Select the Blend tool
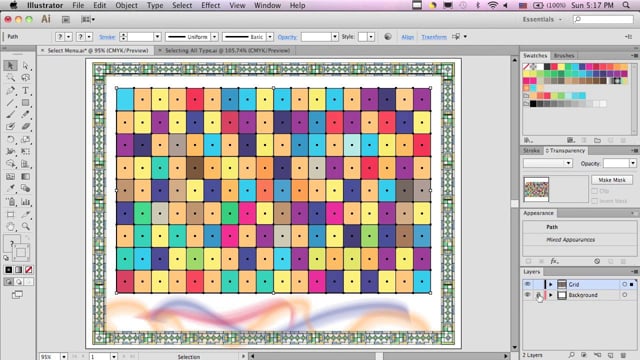 tap(26, 189)
